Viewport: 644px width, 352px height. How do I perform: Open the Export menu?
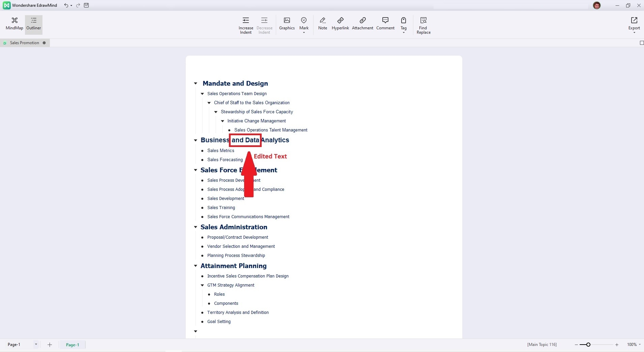[634, 25]
